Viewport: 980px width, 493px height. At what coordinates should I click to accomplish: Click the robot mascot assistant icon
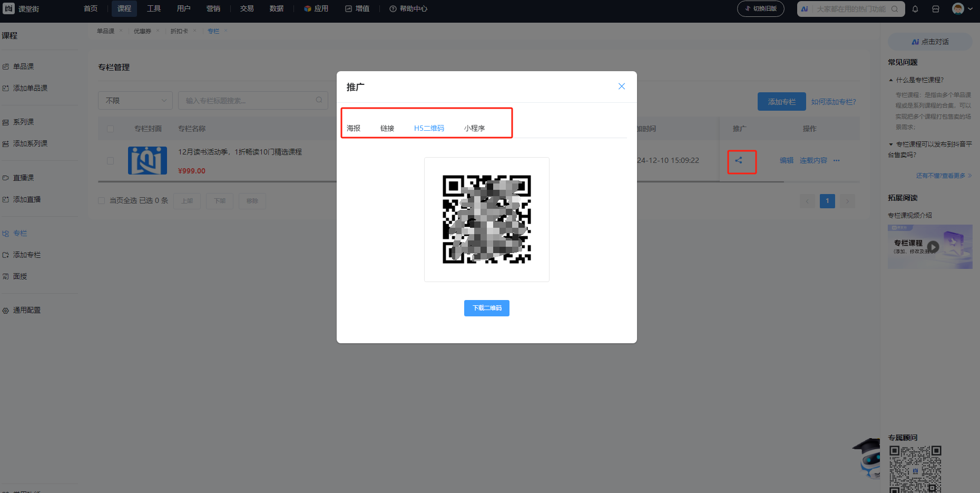(867, 458)
